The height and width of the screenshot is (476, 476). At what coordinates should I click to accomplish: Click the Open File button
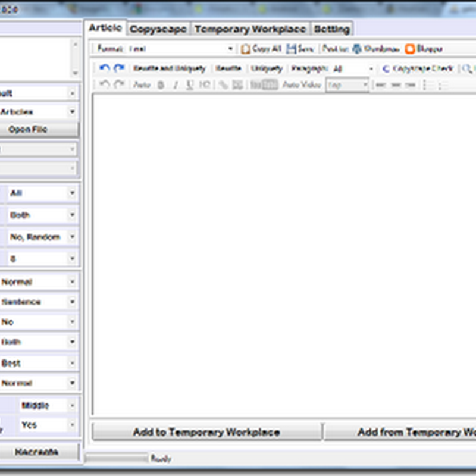click(x=39, y=130)
